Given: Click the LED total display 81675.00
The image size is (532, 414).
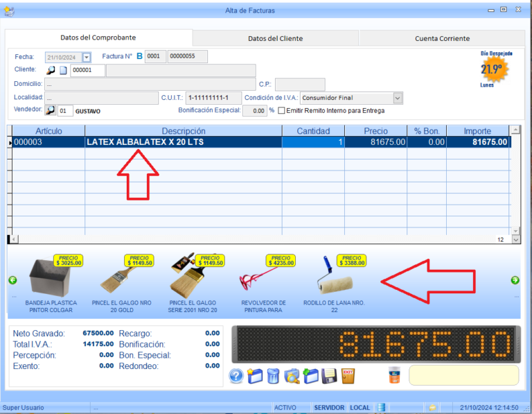Looking at the screenshot, I should click(x=376, y=345).
